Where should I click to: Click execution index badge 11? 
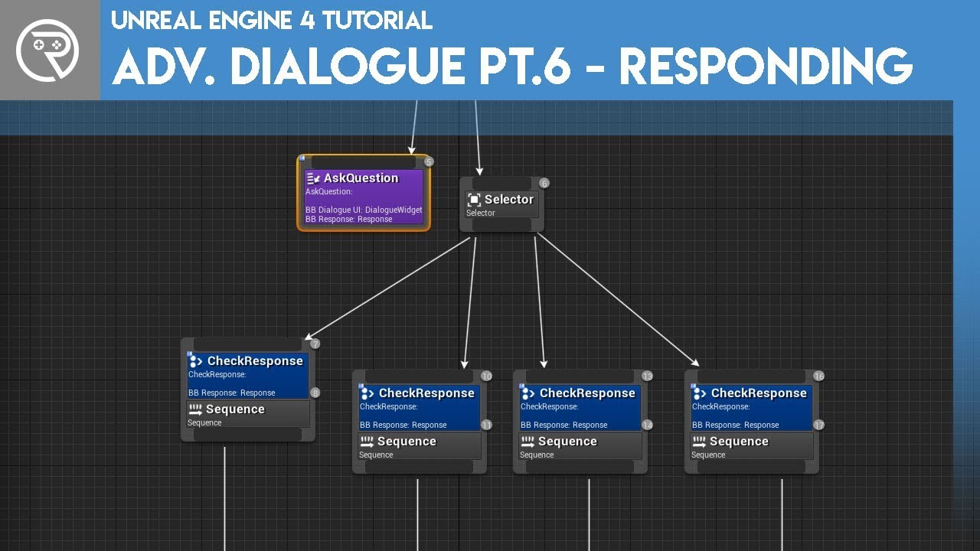[486, 425]
